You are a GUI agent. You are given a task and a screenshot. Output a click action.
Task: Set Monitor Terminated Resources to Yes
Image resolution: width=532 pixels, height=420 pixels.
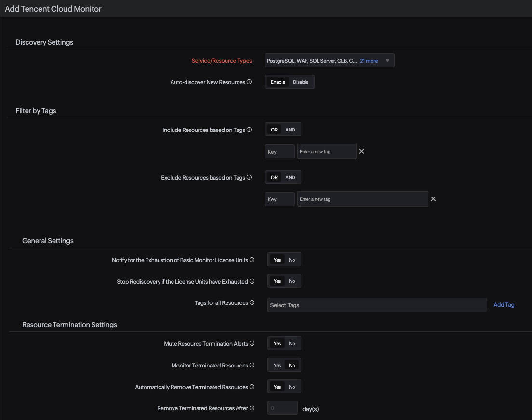pyautogui.click(x=277, y=365)
